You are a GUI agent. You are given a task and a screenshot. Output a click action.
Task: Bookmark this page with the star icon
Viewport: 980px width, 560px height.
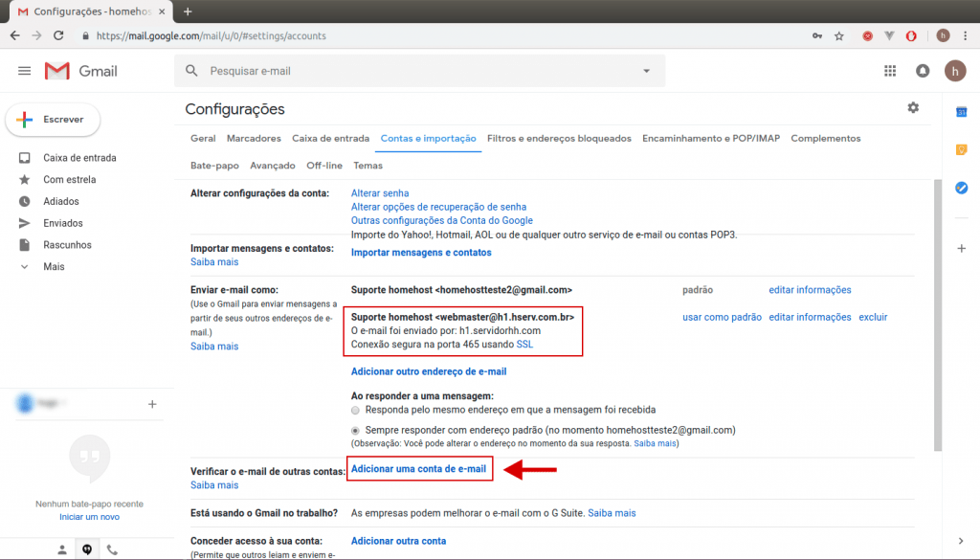(x=838, y=35)
